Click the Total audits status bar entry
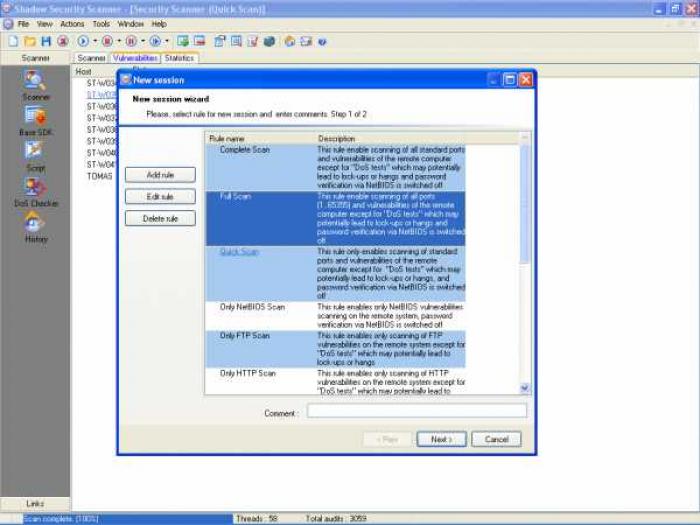The height and width of the screenshot is (525, 700). click(336, 519)
